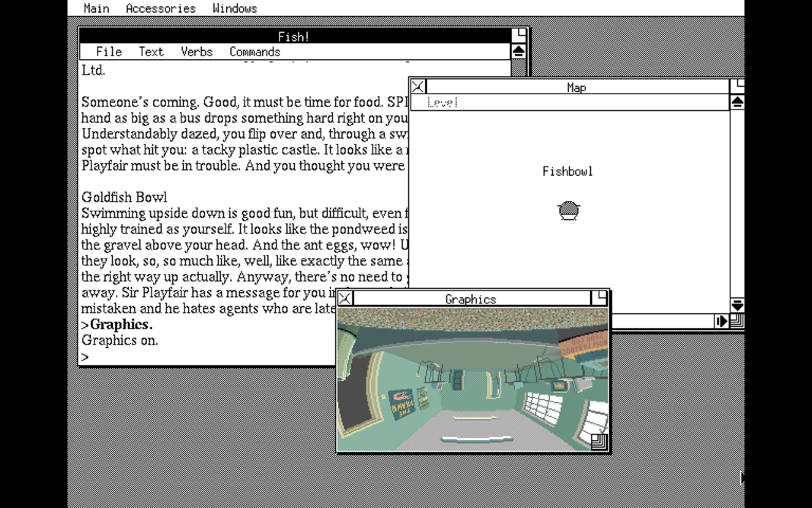Click the command prompt line in Fish!
The width and height of the screenshot is (812, 508).
(207, 357)
